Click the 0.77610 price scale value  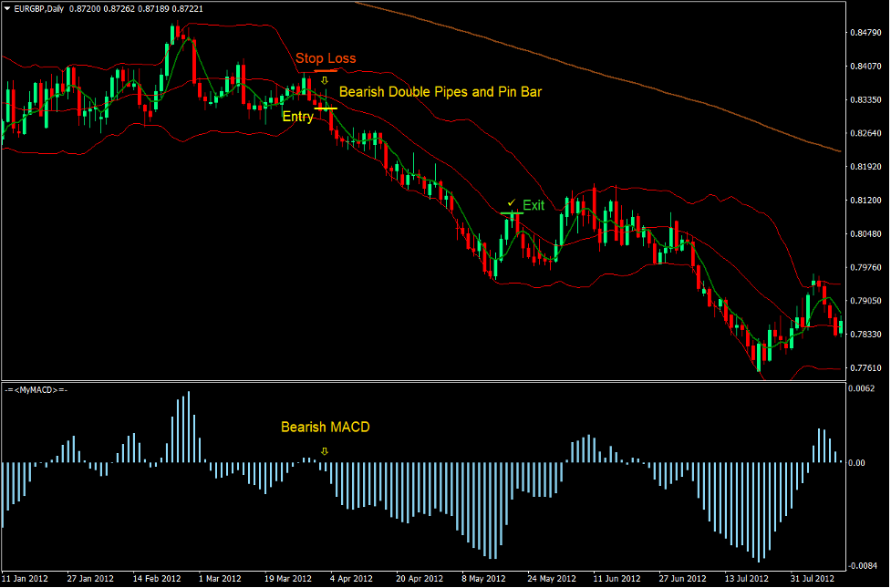pyautogui.click(x=866, y=368)
